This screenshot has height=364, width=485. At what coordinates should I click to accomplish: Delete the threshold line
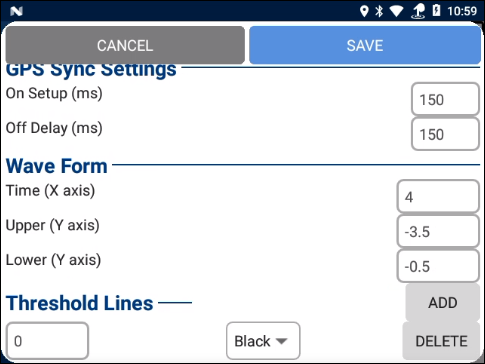tap(441, 341)
